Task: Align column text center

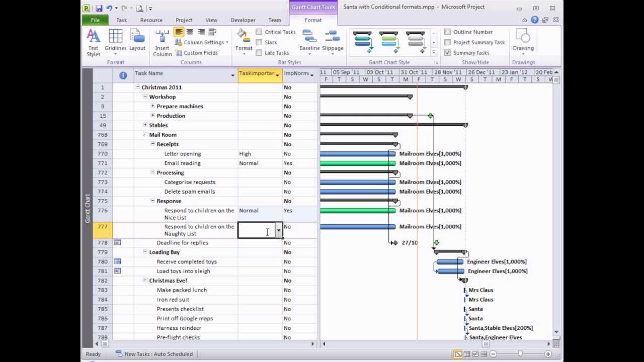Action: (190, 32)
